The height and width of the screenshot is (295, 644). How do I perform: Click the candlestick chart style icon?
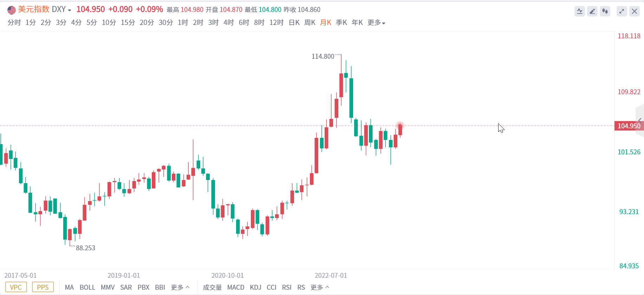605,11
